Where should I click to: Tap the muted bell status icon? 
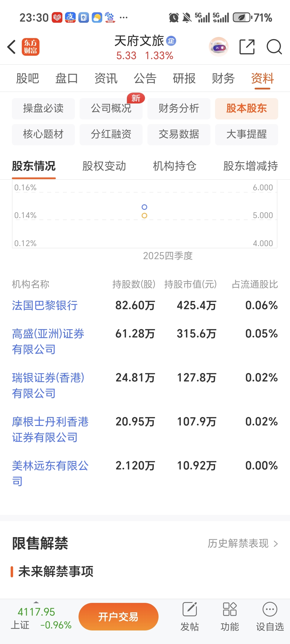[187, 18]
